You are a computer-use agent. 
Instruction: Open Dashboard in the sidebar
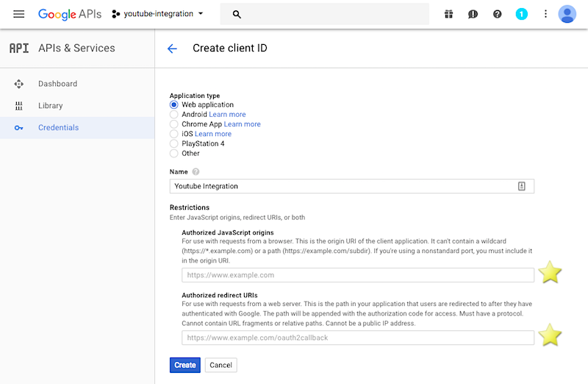[57, 84]
